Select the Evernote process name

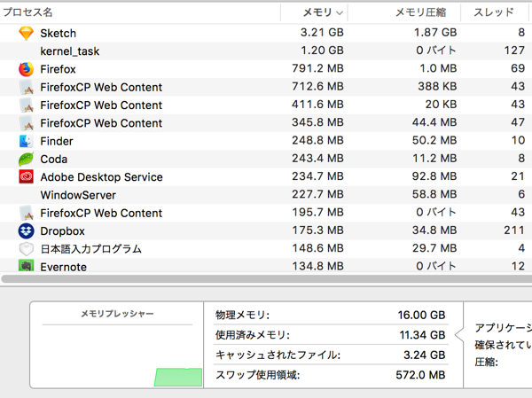point(64,267)
